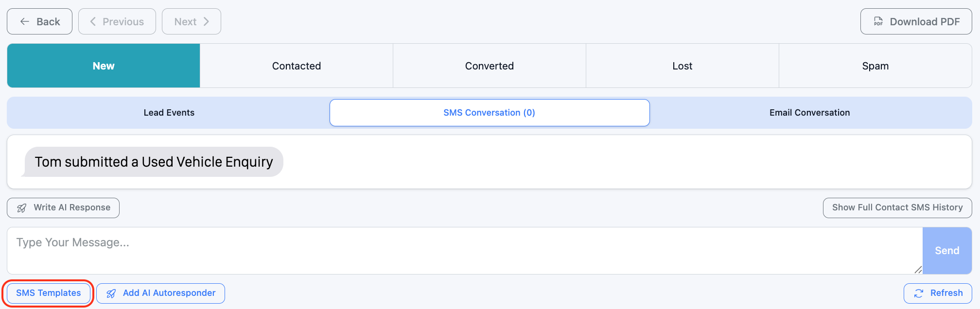Screen dimensions: 980x309
Task: Click the rocket icon on Write AI Response
Action: pos(22,208)
